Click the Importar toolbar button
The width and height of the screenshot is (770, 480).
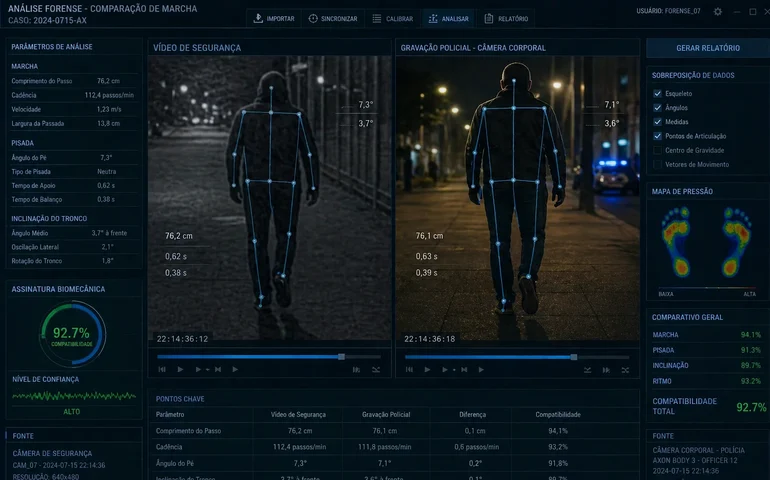272,18
